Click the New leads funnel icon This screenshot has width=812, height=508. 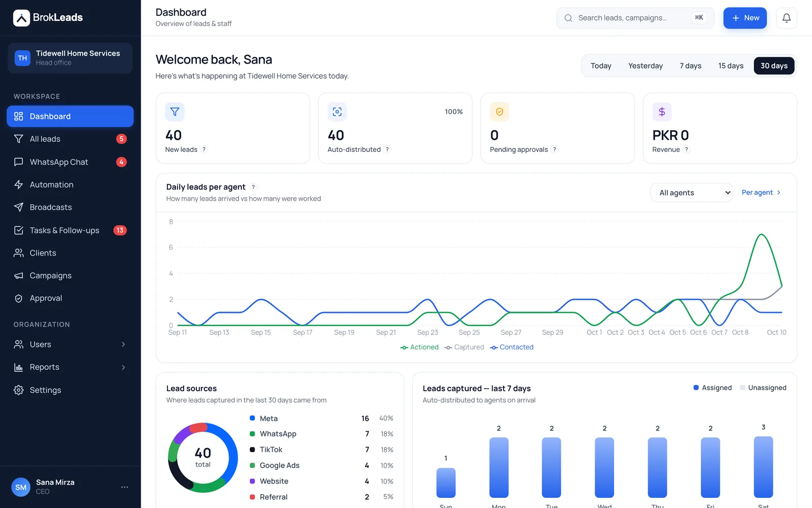pyautogui.click(x=175, y=112)
